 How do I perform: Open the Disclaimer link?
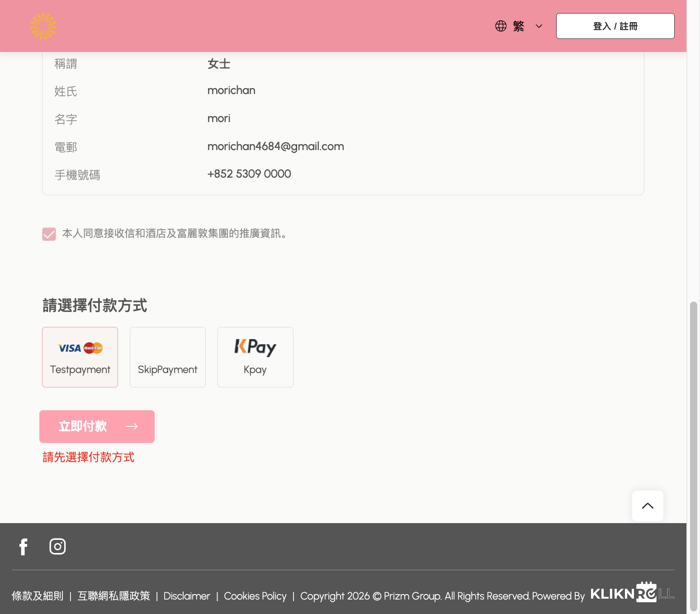tap(187, 596)
